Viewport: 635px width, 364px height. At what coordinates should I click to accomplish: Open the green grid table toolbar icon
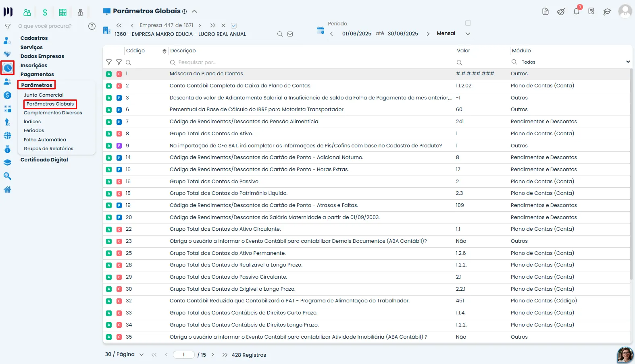[62, 12]
